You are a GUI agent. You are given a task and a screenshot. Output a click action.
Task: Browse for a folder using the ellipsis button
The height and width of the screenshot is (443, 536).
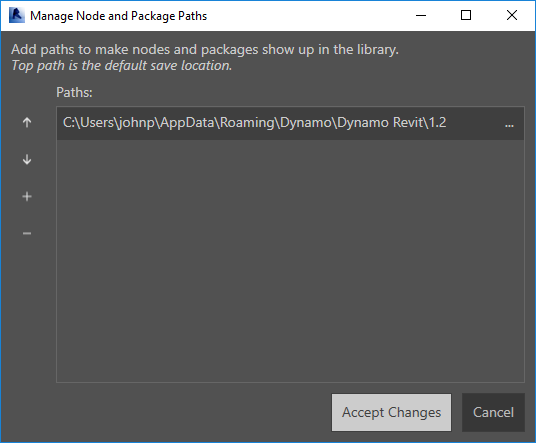coord(509,124)
